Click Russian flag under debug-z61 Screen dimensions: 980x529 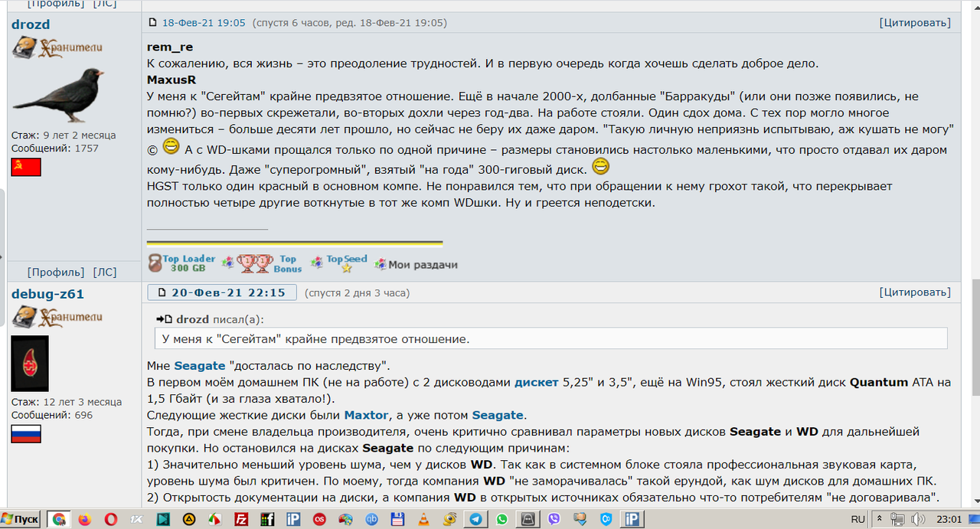26,434
